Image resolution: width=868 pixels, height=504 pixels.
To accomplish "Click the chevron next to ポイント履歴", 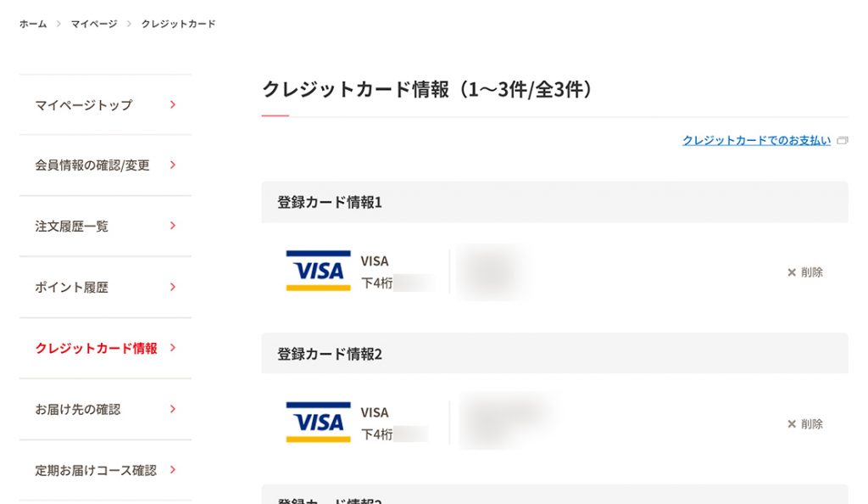I will [173, 286].
